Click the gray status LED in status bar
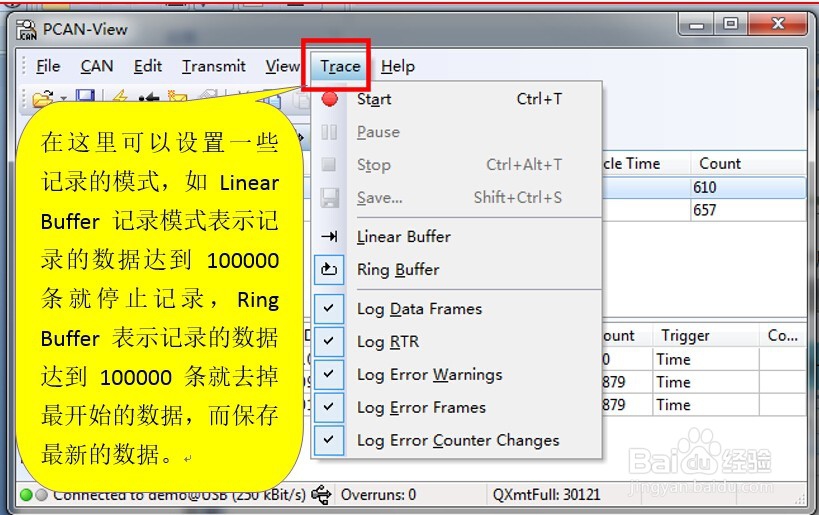Screen dimensions: 819x515 pyautogui.click(x=42, y=494)
